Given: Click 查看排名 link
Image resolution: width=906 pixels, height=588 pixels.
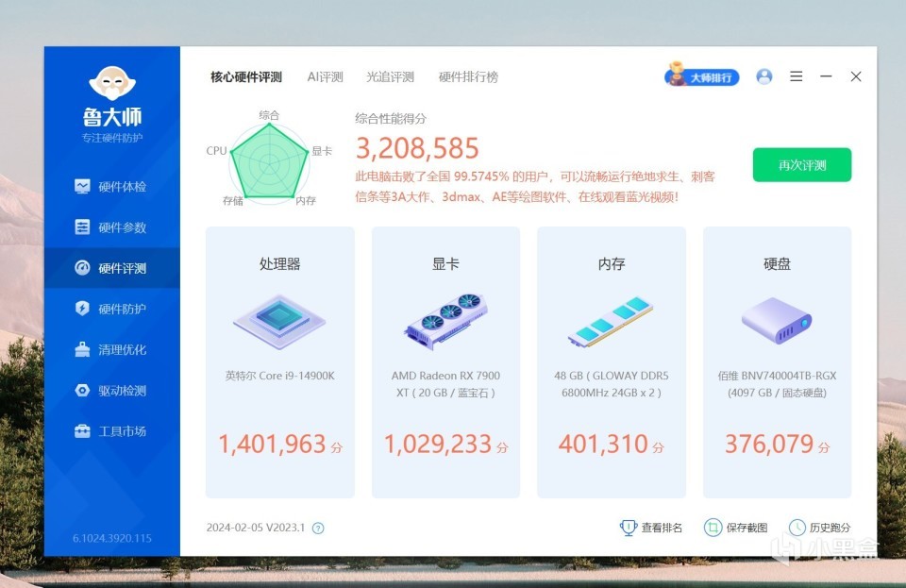Looking at the screenshot, I should tap(662, 528).
